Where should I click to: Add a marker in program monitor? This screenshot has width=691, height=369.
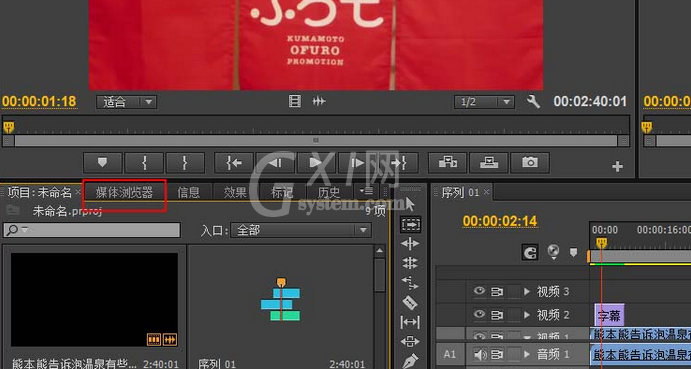(102, 163)
